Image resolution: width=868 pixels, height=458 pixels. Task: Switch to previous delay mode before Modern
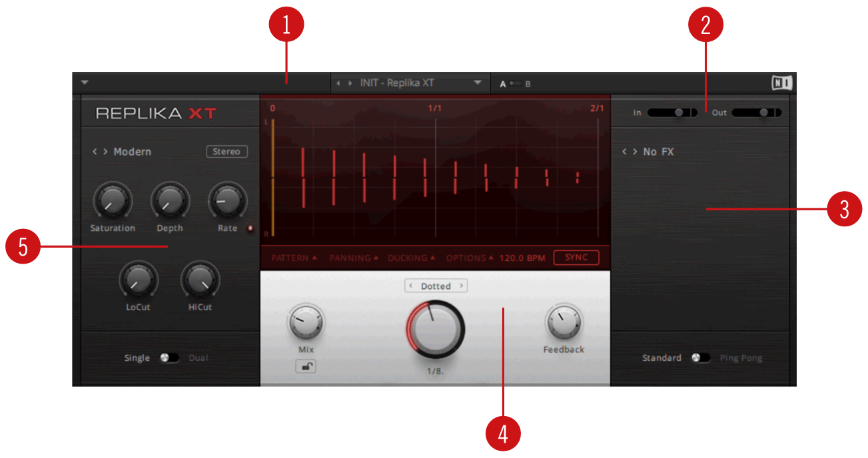tap(95, 152)
